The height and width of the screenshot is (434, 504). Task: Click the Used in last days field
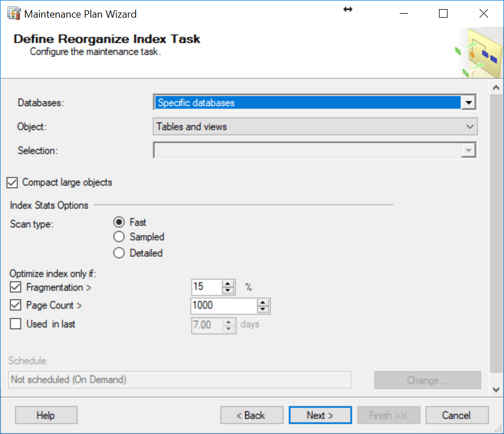point(207,325)
